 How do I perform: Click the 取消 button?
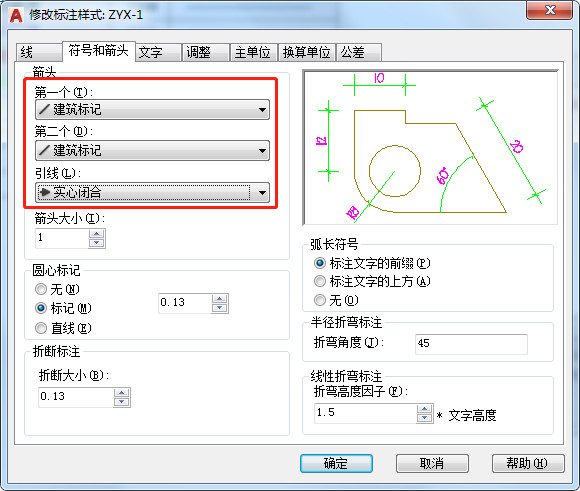[x=432, y=463]
